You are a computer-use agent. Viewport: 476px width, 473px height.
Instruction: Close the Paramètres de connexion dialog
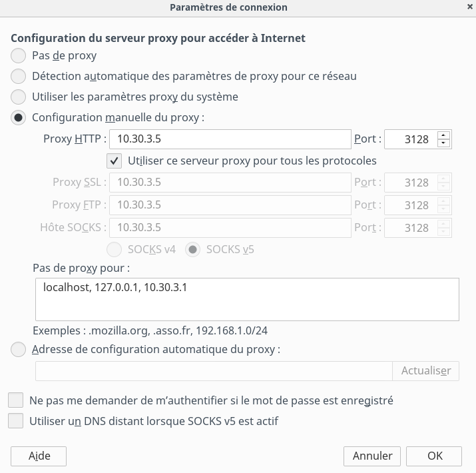pos(469,7)
